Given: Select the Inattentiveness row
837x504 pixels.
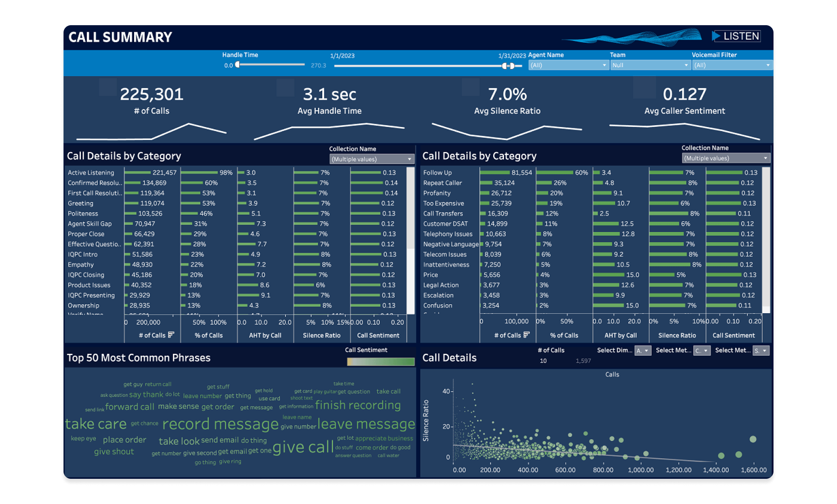Looking at the screenshot, I should [591, 265].
